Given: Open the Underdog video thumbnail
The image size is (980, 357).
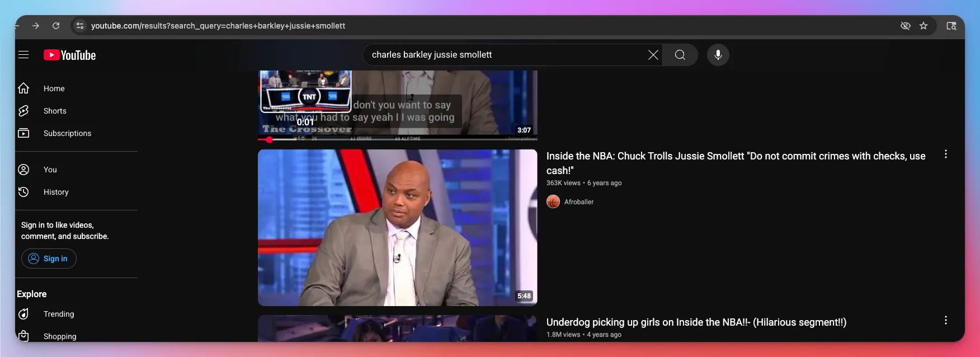Looking at the screenshot, I should [x=398, y=328].
